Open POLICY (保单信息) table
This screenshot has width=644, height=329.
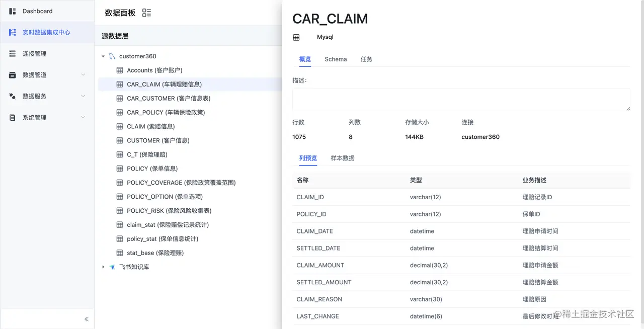(152, 169)
